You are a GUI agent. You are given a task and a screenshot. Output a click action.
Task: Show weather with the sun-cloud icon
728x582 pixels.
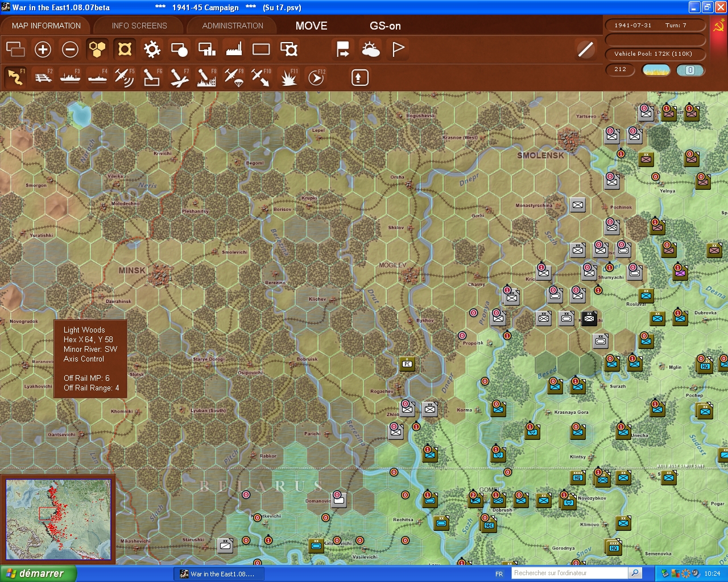(370, 49)
